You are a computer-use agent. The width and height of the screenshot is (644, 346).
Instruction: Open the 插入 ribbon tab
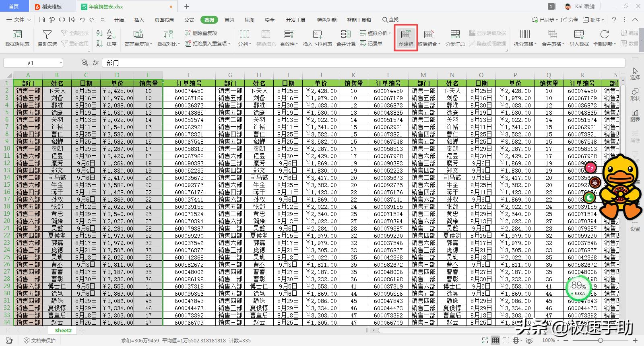click(x=139, y=20)
